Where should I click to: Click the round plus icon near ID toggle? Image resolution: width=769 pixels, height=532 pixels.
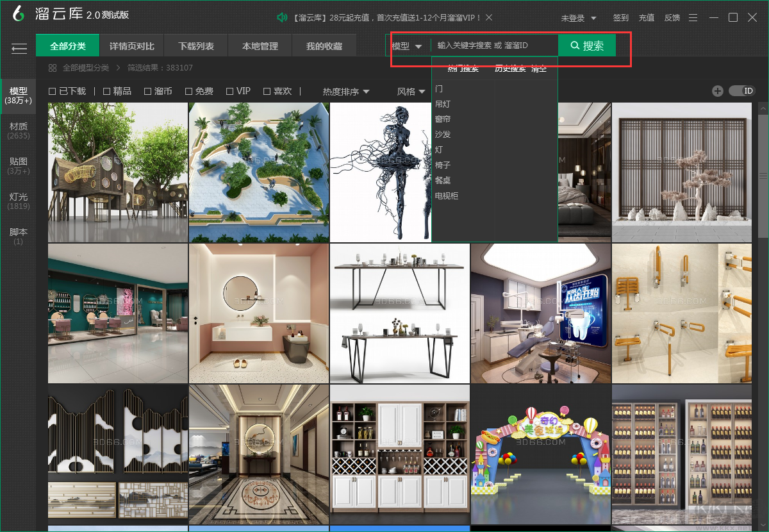(718, 91)
